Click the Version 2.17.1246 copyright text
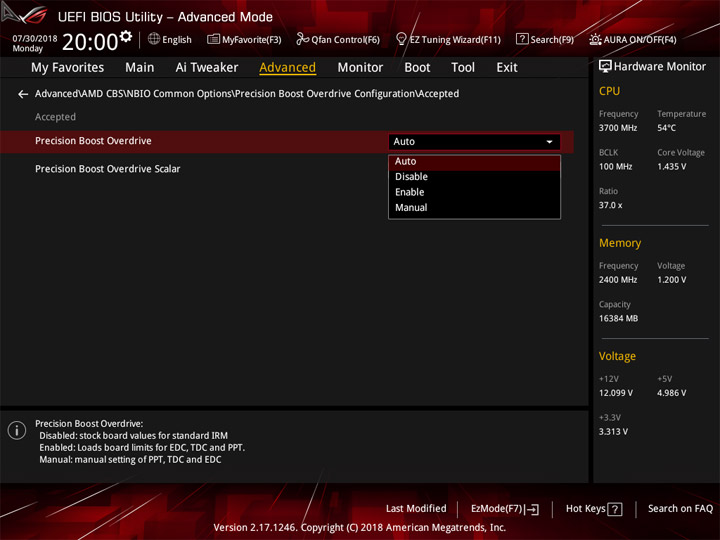Image resolution: width=720 pixels, height=540 pixels. pyautogui.click(x=360, y=527)
